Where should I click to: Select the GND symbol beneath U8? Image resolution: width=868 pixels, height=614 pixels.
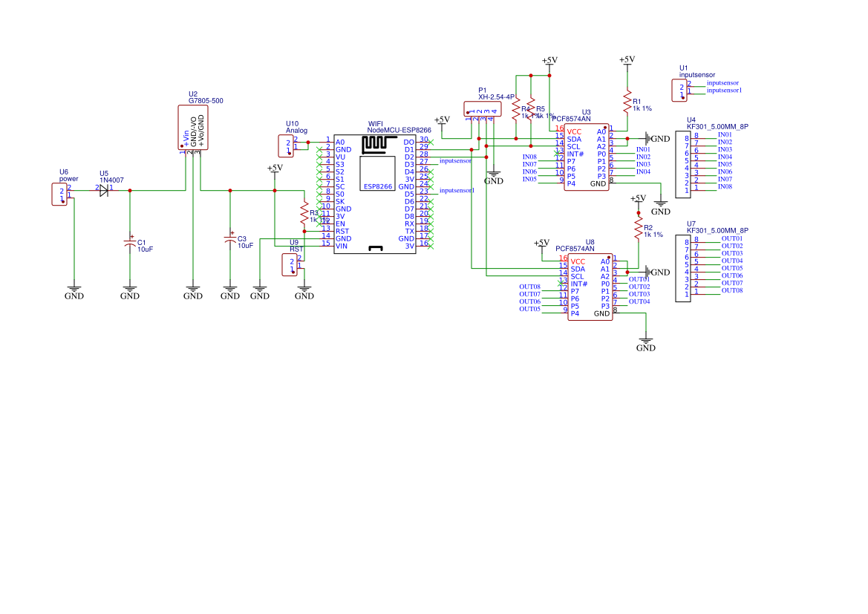(646, 342)
